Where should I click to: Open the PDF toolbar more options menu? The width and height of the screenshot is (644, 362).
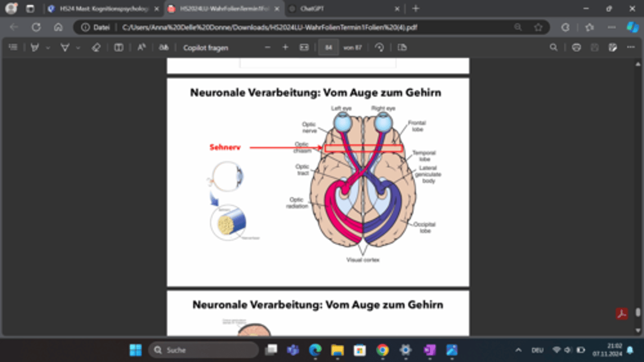point(631,47)
